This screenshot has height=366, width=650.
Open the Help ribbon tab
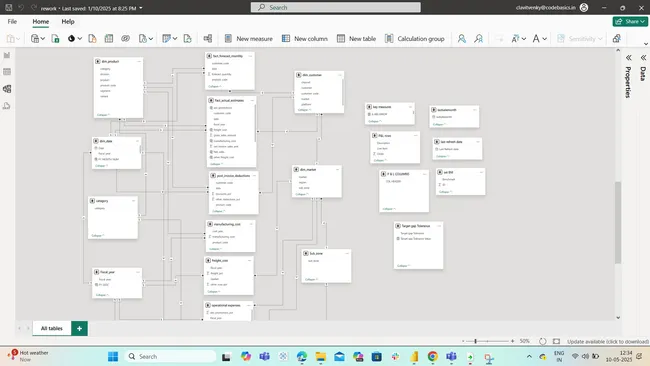coord(68,22)
